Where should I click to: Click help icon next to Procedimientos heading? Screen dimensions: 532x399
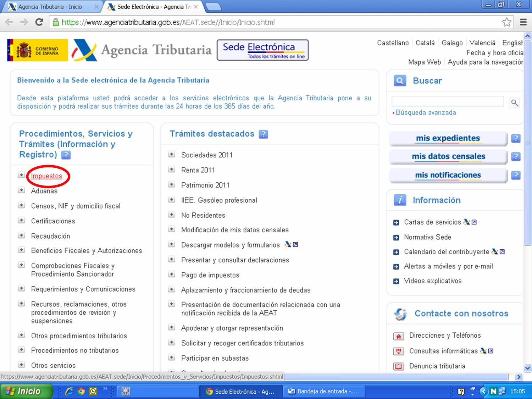66,155
